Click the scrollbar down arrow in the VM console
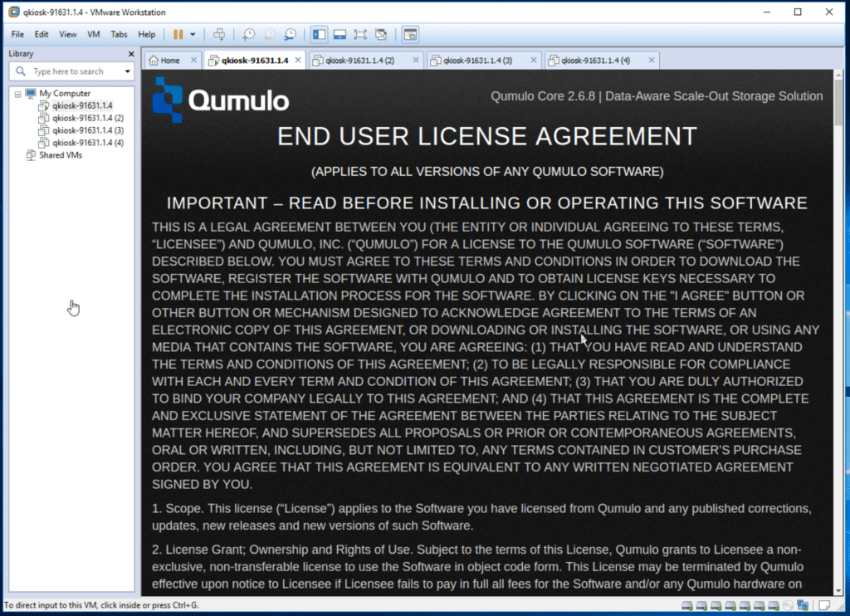The width and height of the screenshot is (850, 616). pyautogui.click(x=838, y=590)
